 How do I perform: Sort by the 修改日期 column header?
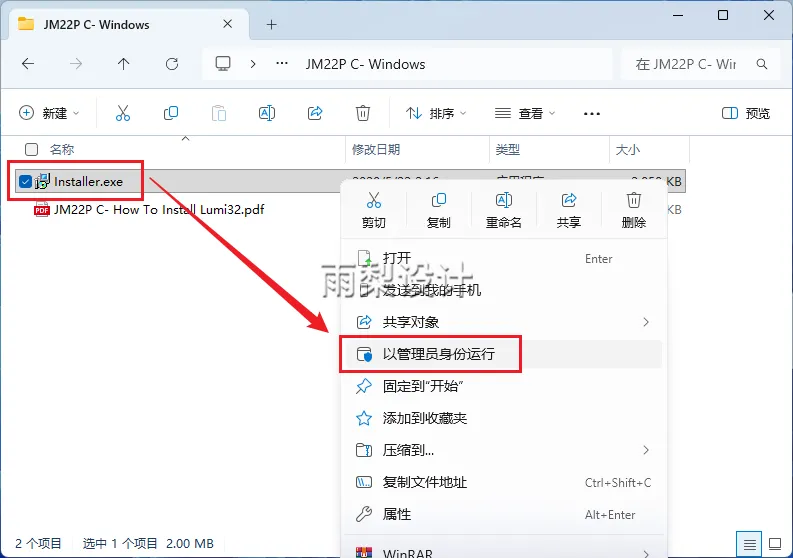point(376,149)
